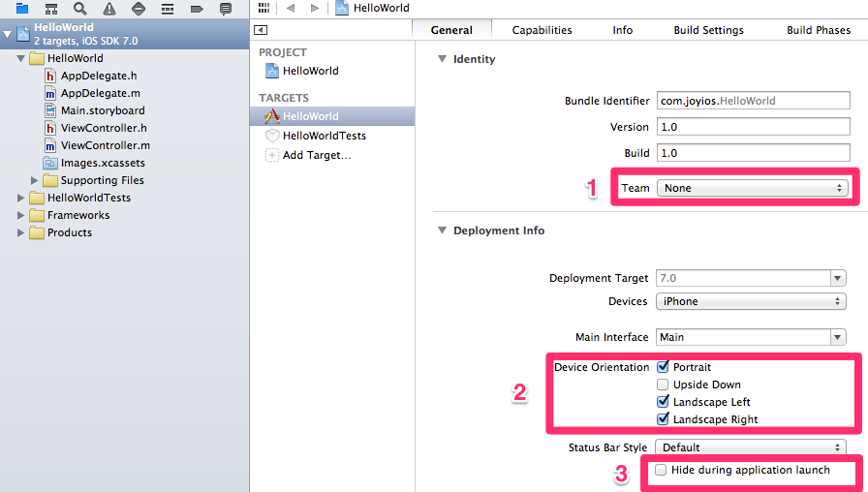Collapse the HelloWorld group folder triangle

20,58
